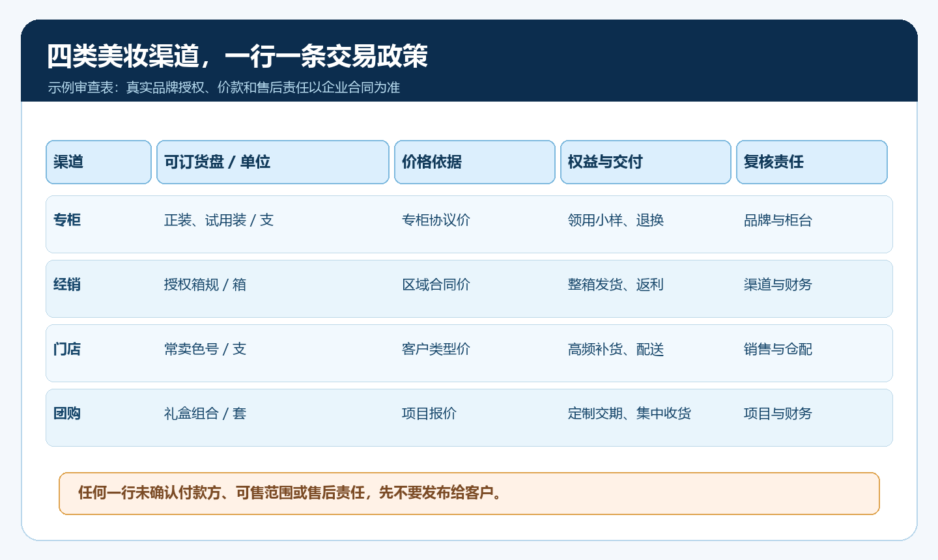The image size is (938, 560).
Task: Select the 区域合同价 cell
Action: 436,285
